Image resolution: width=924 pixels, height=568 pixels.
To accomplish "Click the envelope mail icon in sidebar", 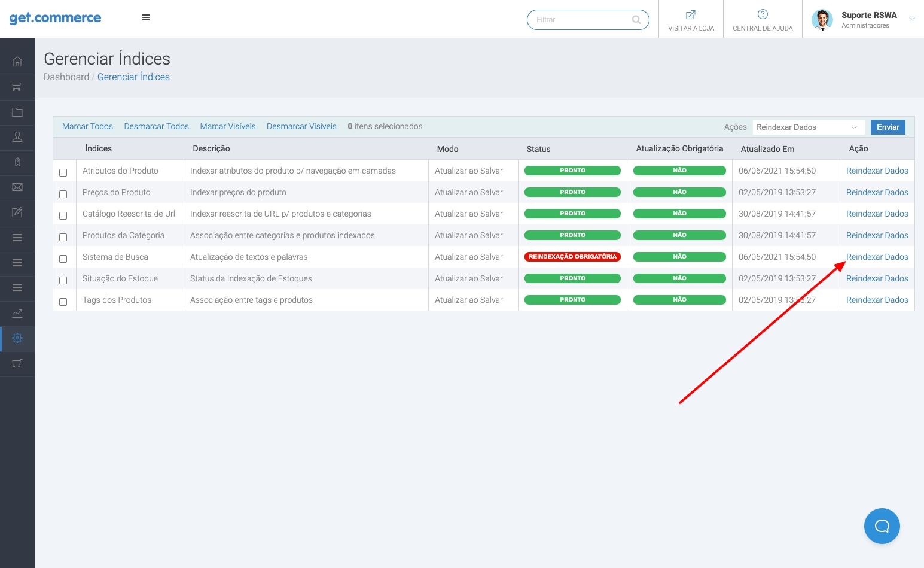I will (x=17, y=187).
